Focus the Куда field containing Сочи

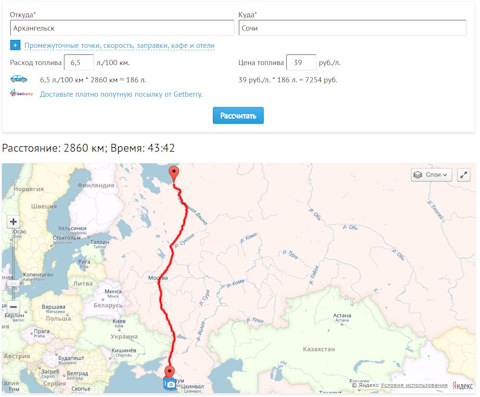tap(353, 28)
